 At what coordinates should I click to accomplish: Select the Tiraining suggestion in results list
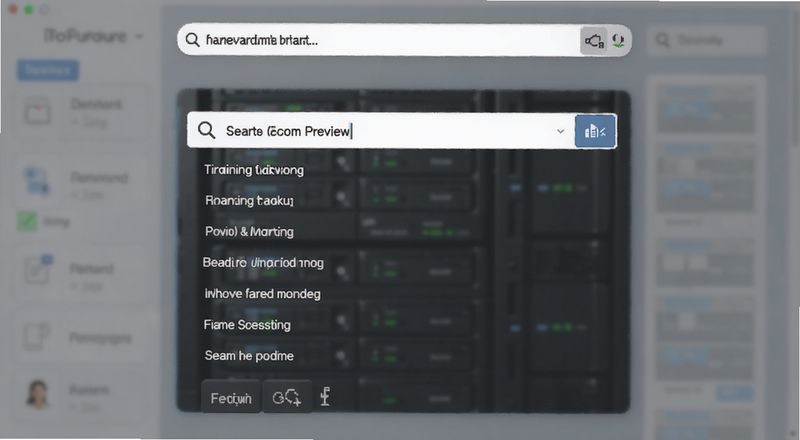click(254, 170)
